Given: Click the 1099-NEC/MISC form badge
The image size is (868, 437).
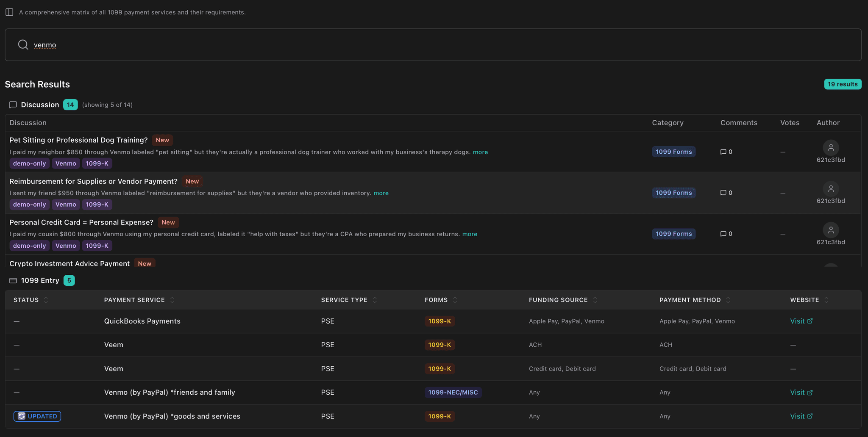Looking at the screenshot, I should 453,393.
